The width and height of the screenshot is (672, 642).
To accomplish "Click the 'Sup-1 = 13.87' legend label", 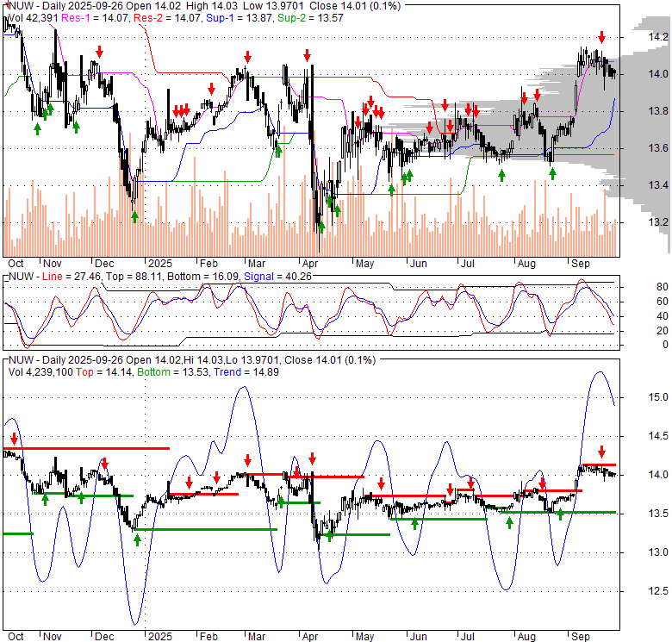I will click(x=240, y=18).
